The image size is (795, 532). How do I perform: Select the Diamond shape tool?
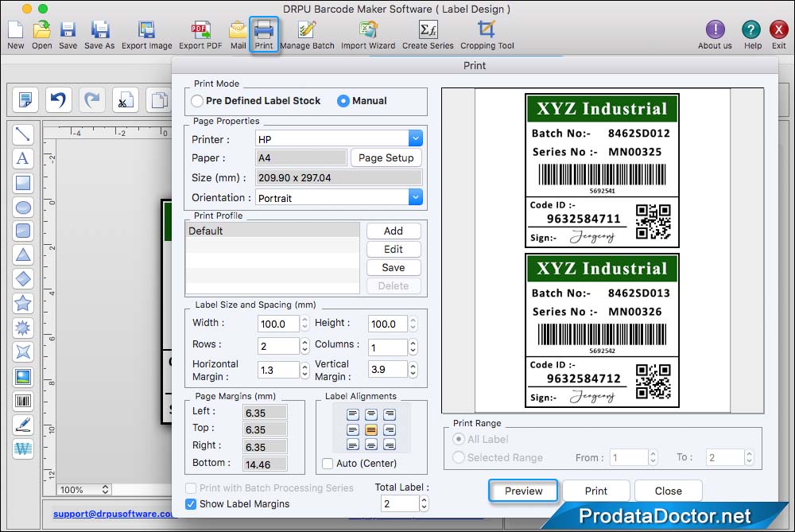[x=23, y=279]
